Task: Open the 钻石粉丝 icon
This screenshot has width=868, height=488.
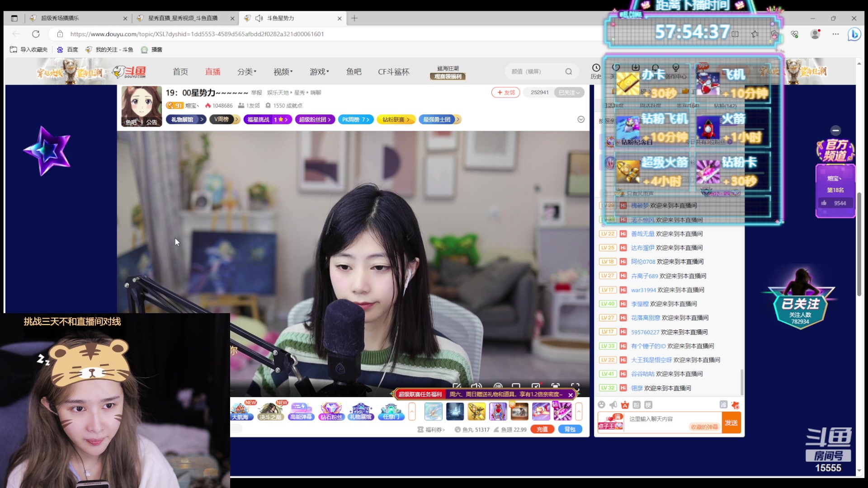Action: 331,411
